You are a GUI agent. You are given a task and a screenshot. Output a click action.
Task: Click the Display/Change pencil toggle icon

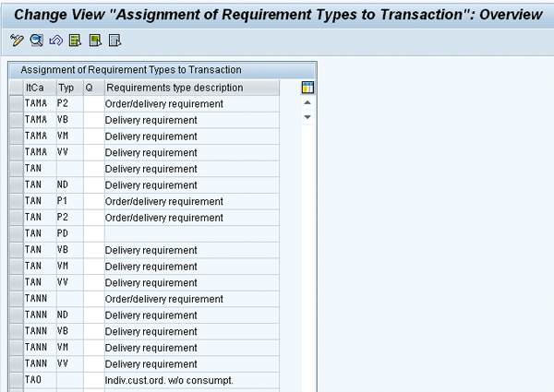point(16,41)
